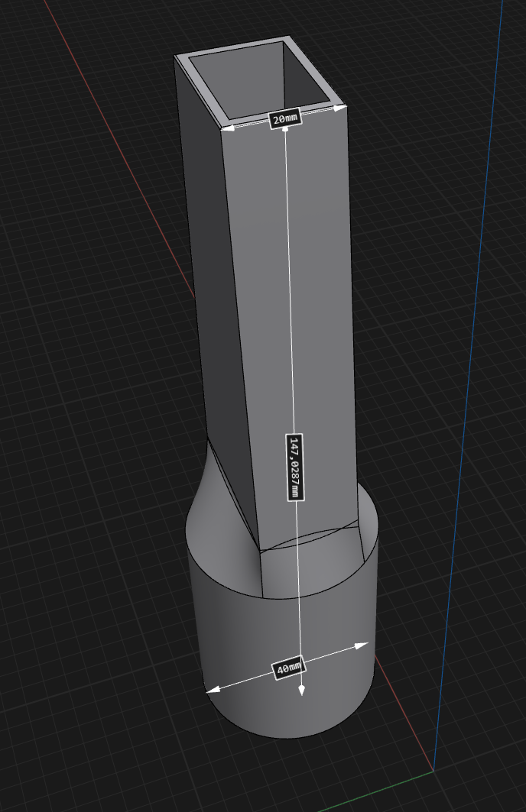This screenshot has width=526, height=812.
Task: Select the 40mm diameter dimension label
Action: tap(289, 668)
